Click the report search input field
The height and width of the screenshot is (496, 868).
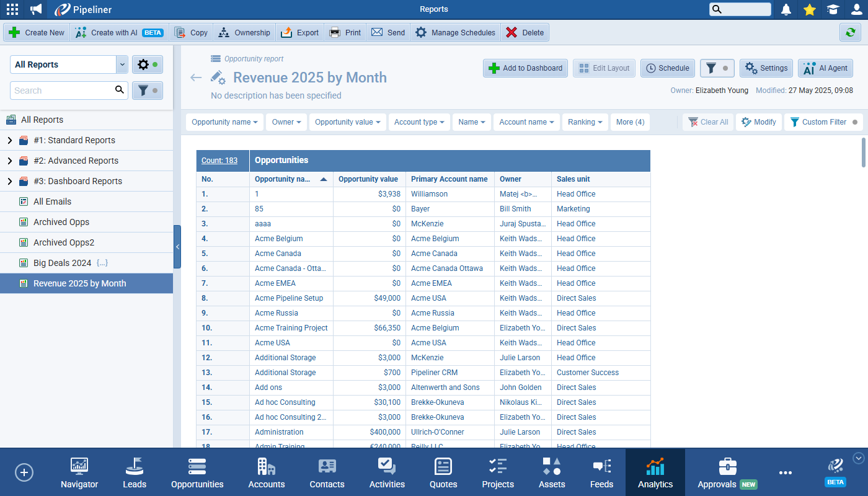[62, 91]
